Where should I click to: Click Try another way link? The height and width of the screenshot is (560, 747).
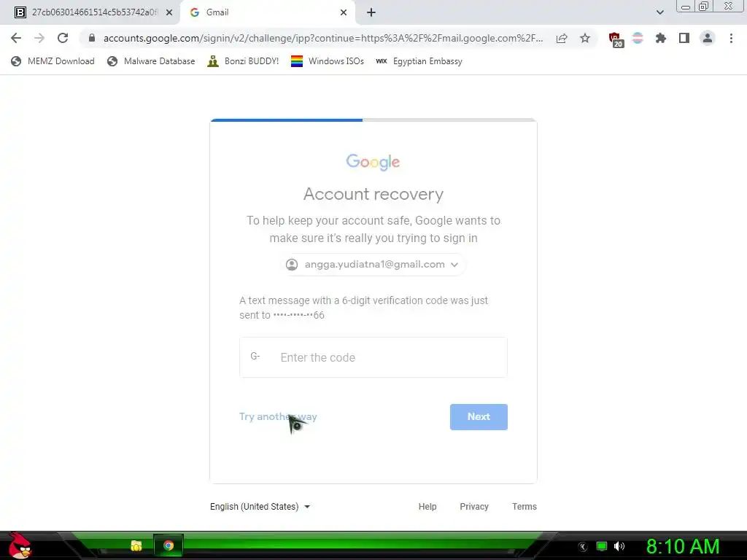click(278, 416)
